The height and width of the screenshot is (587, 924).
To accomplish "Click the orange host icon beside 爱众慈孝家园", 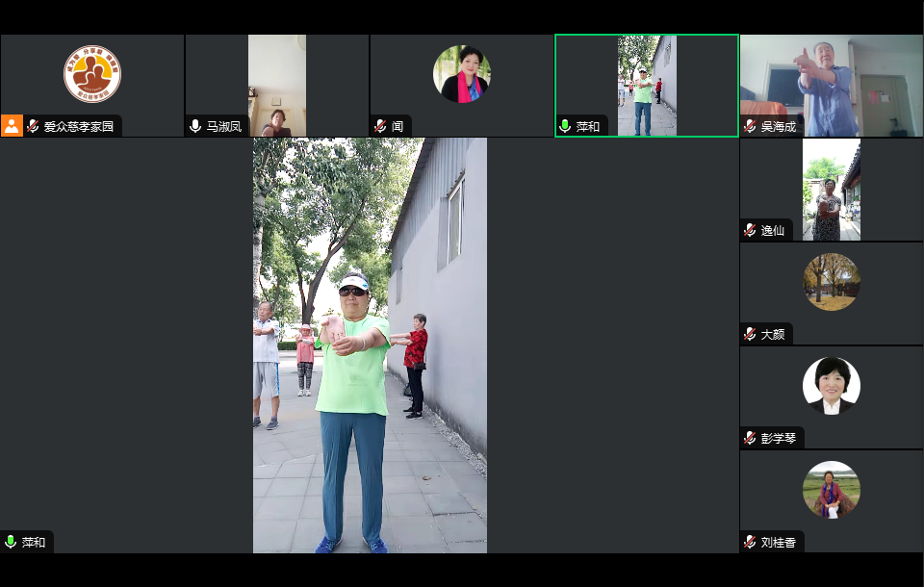I will click(x=12, y=126).
